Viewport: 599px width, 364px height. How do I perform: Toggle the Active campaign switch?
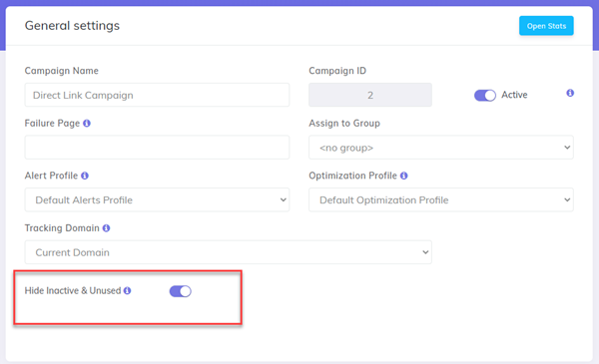point(485,95)
